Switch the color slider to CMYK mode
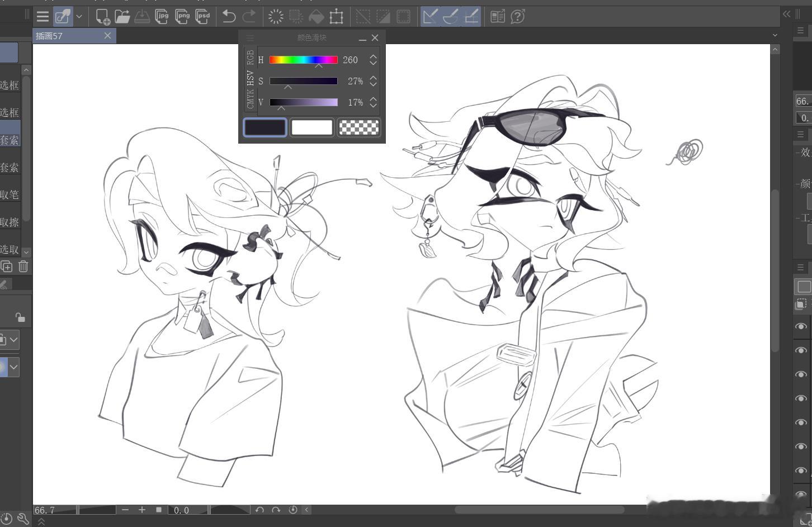 [250, 99]
